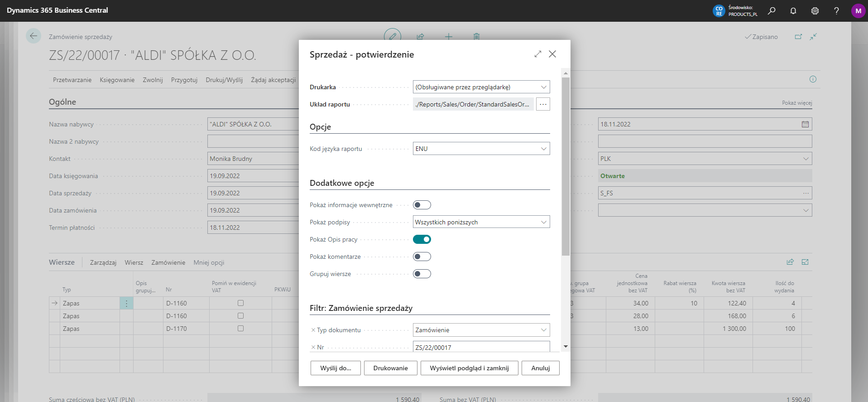Click the trash delete icon
Image resolution: width=868 pixels, height=402 pixels.
(x=476, y=37)
